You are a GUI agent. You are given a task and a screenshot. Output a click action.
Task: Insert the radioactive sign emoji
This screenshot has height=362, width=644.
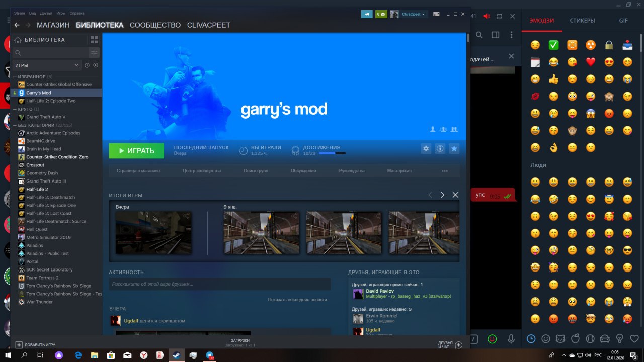(x=591, y=45)
